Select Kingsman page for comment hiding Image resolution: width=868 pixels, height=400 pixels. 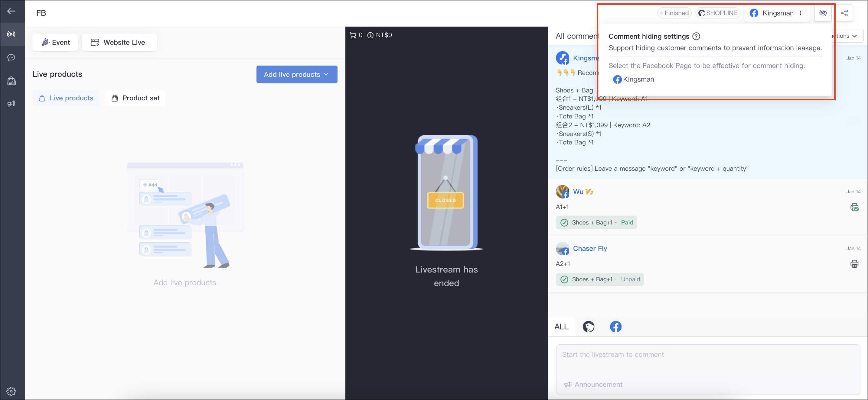click(634, 79)
